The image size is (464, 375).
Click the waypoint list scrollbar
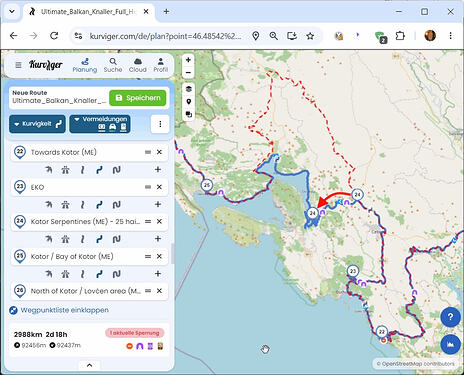[x=172, y=253]
